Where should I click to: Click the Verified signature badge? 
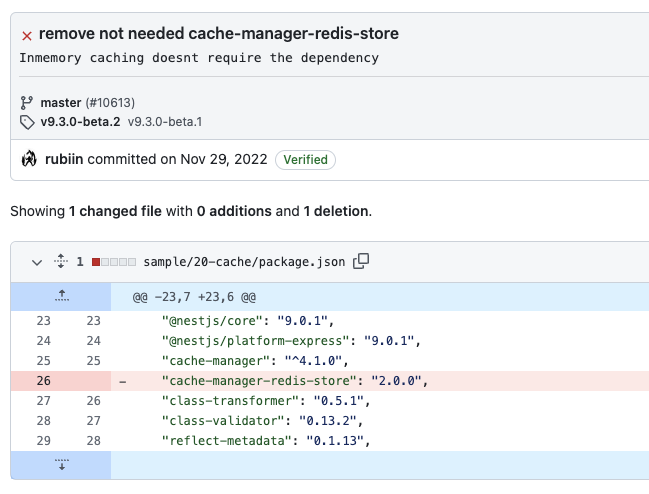click(x=306, y=159)
